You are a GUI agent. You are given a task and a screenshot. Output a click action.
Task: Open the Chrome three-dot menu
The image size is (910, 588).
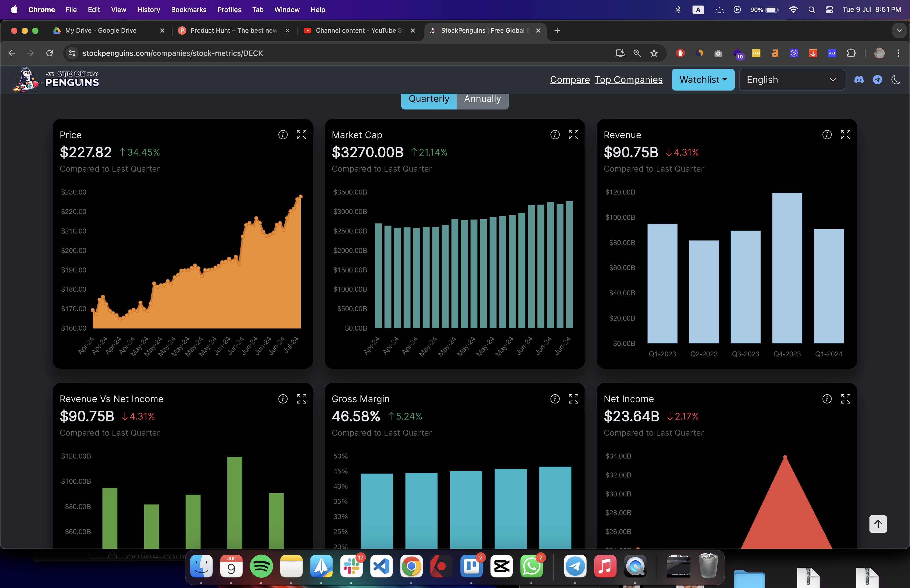pos(898,53)
